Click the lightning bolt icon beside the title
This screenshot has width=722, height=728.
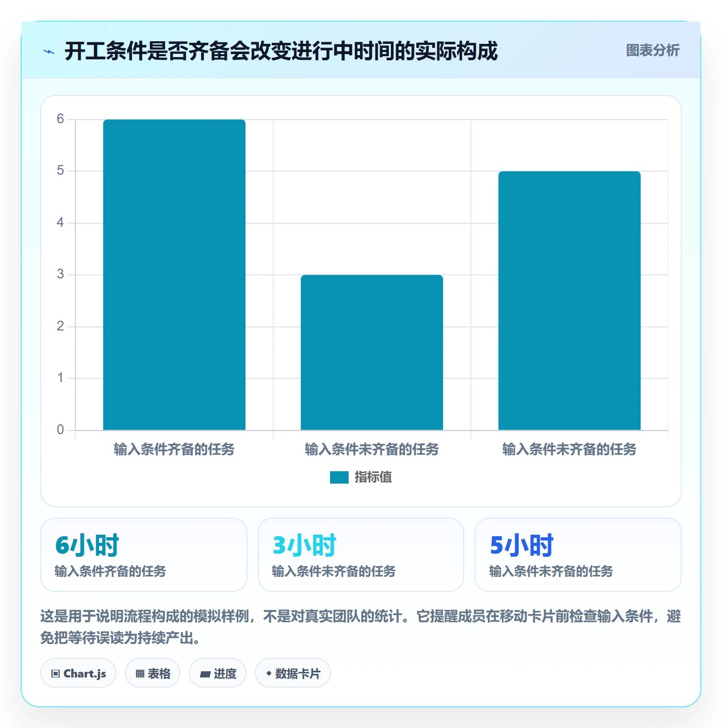pos(49,52)
